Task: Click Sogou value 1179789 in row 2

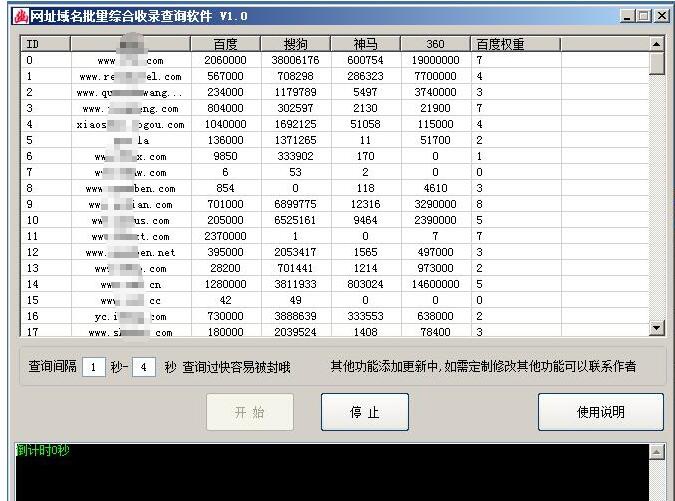Action: pos(295,92)
